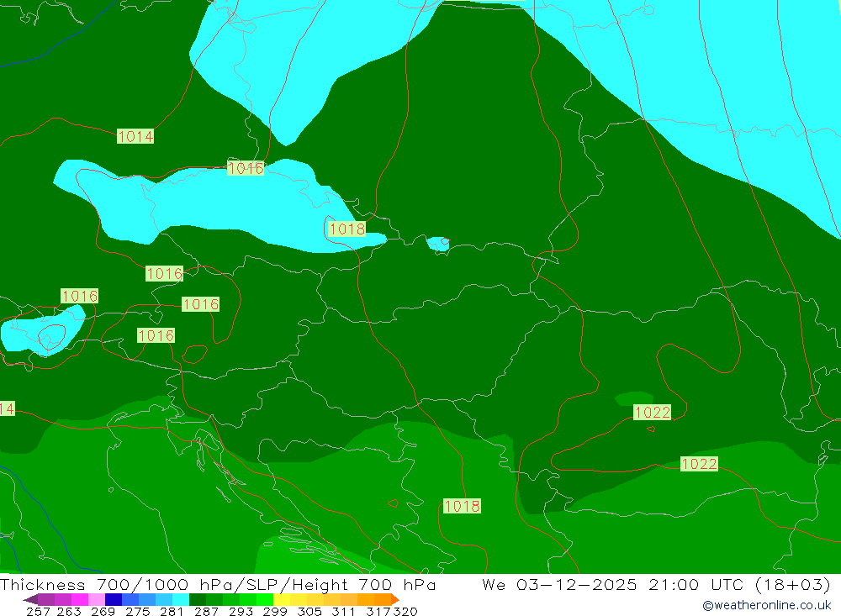Open the weatheronline.co.uk copyright link
841x616 pixels.
pyautogui.click(x=766, y=605)
